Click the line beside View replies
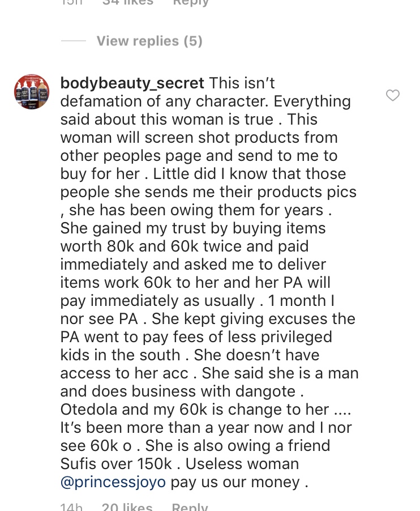 (73, 41)
